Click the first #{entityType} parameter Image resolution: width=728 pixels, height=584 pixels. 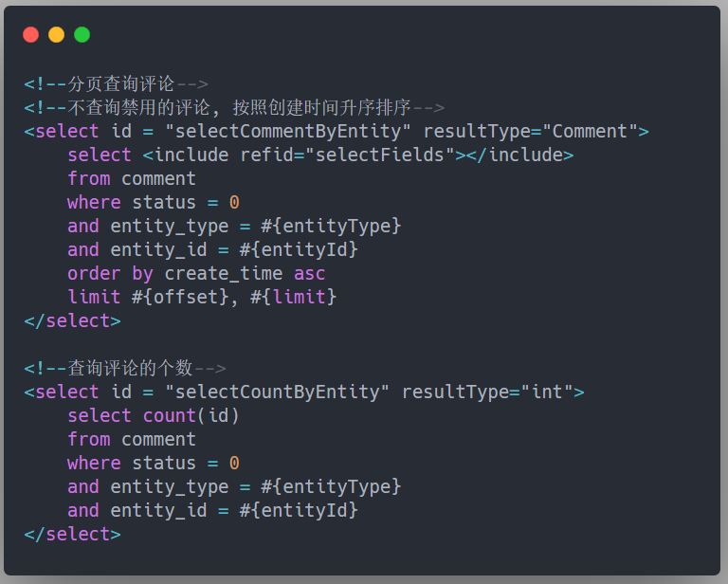331,226
